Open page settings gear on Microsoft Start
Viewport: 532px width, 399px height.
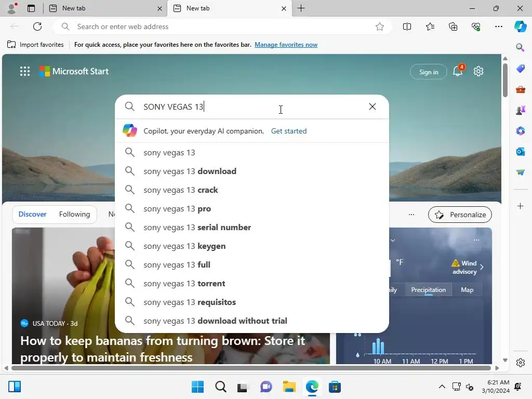click(478, 71)
